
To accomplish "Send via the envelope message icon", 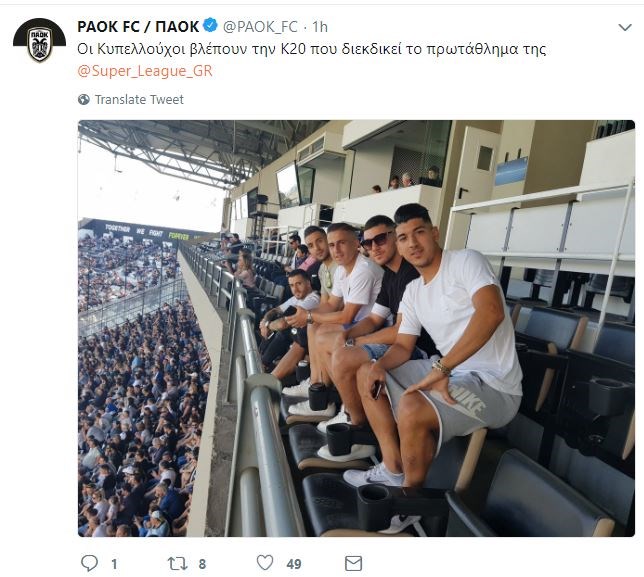I will (352, 564).
